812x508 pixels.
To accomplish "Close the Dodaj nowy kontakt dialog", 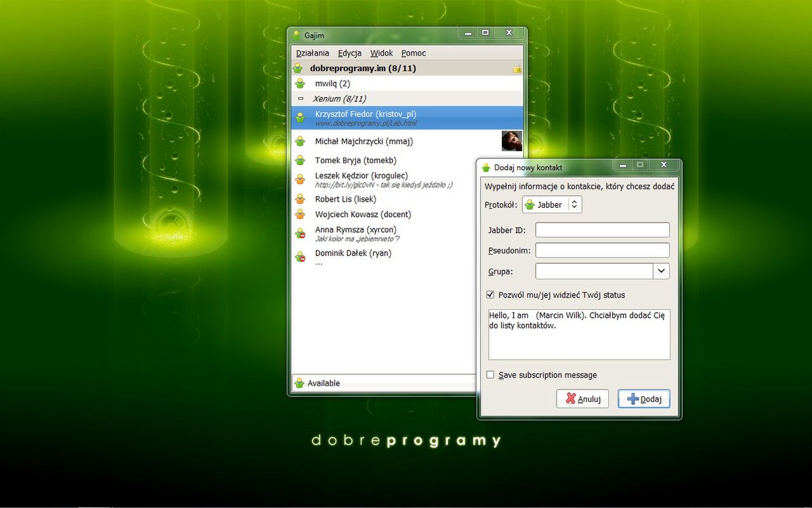I will coord(664,165).
